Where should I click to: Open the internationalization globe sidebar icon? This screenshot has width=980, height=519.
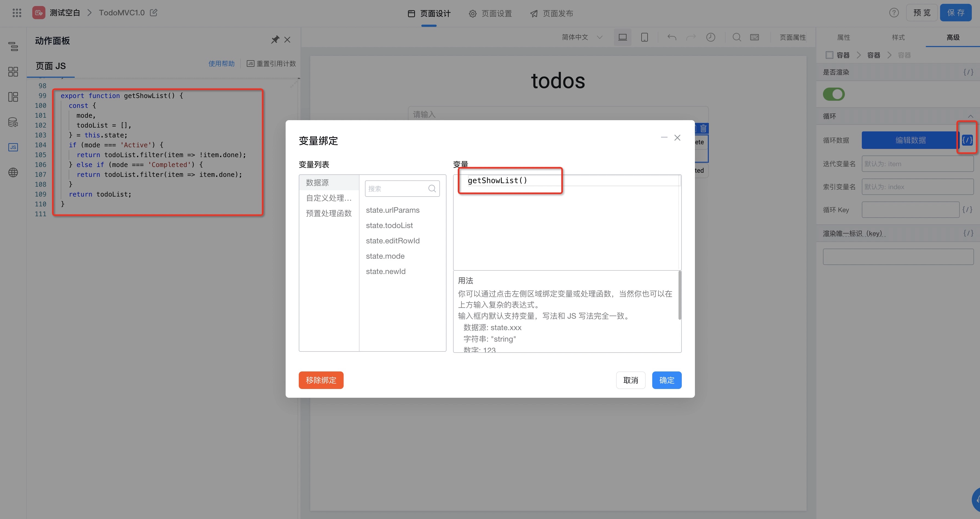pyautogui.click(x=13, y=172)
